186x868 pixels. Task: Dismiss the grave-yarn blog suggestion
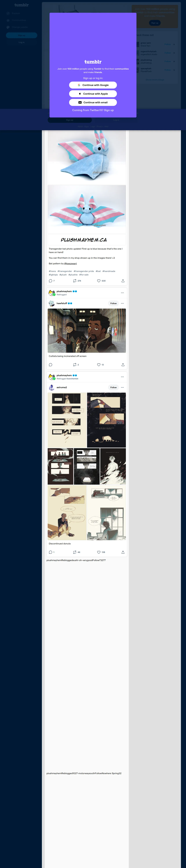(x=174, y=44)
